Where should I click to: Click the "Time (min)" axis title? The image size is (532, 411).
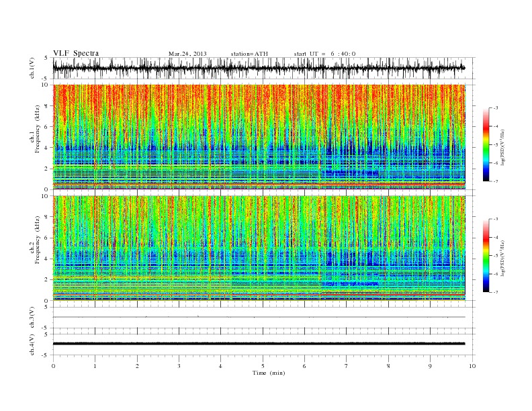pos(269,373)
